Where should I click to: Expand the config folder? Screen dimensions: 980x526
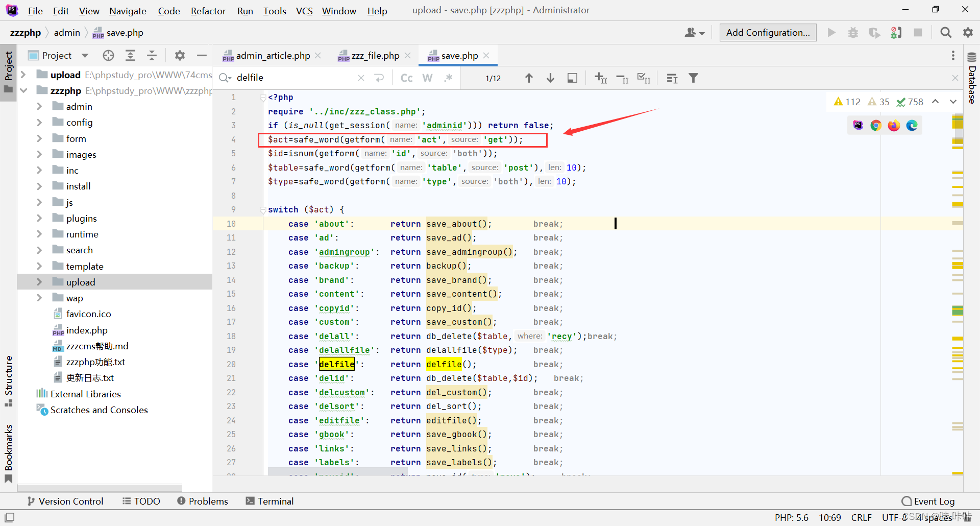click(39, 122)
